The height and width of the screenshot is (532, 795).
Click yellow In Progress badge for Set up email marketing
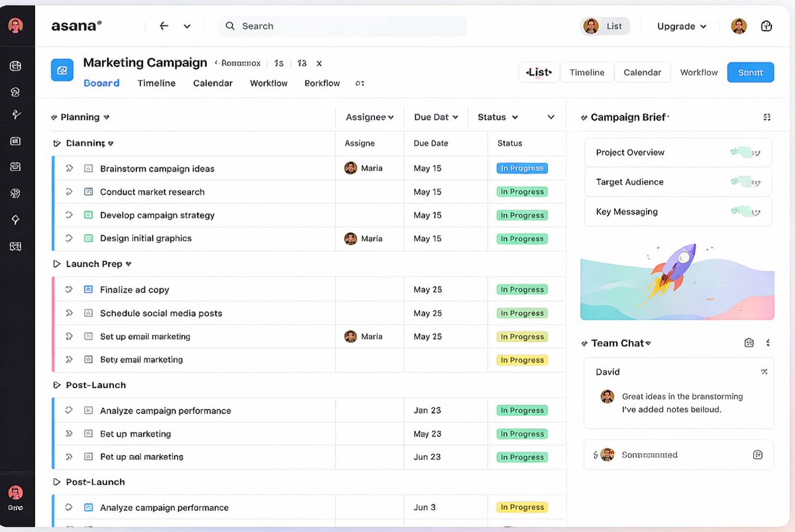click(x=522, y=337)
